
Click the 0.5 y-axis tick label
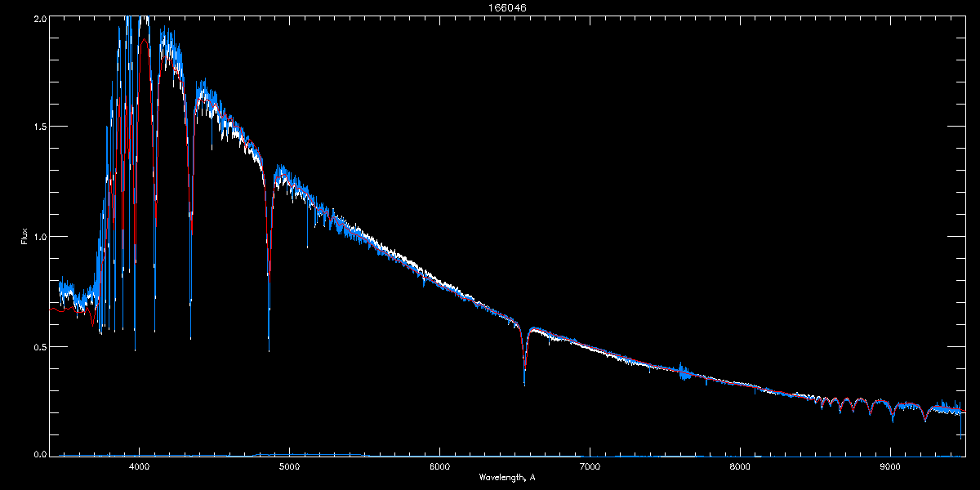point(40,347)
